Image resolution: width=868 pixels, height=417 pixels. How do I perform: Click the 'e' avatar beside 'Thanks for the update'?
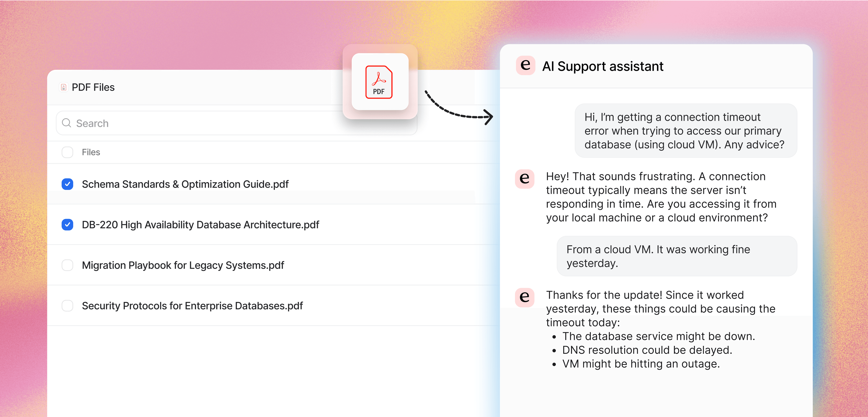[525, 297]
